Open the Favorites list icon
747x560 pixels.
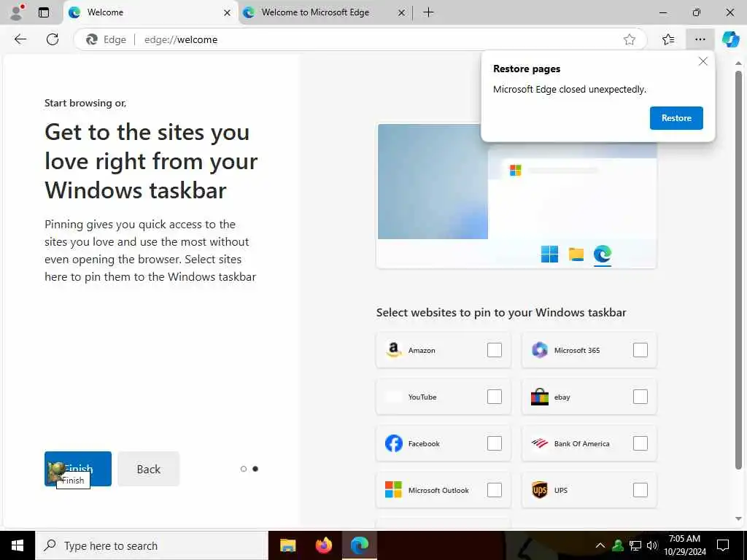click(668, 39)
